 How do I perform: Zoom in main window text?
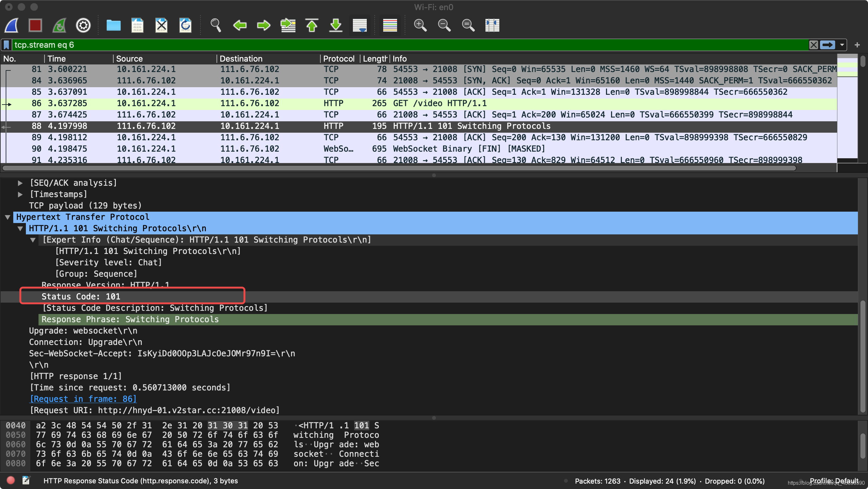pyautogui.click(x=420, y=25)
